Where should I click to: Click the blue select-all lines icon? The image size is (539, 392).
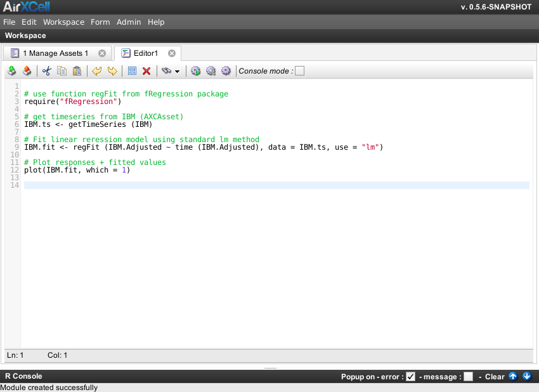(x=132, y=71)
